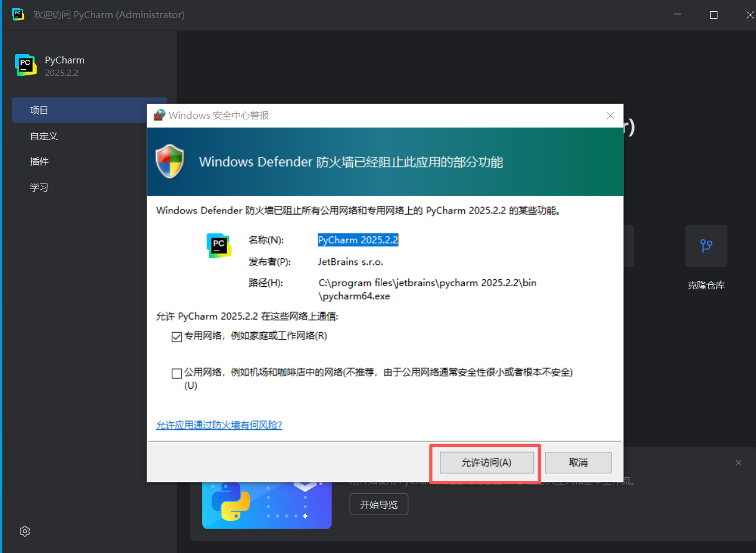Click the Clone Repository (克隆仓库) icon
This screenshot has width=756, height=553.
[706, 246]
